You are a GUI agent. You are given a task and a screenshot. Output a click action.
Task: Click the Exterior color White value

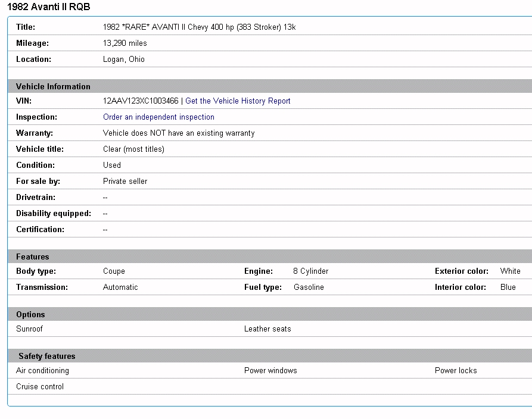(x=510, y=271)
